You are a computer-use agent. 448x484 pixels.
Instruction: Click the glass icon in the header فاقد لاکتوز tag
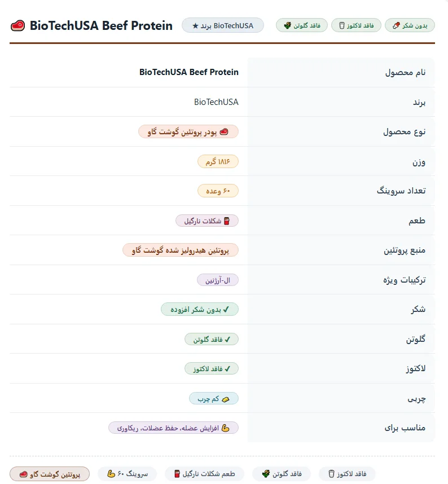click(342, 25)
